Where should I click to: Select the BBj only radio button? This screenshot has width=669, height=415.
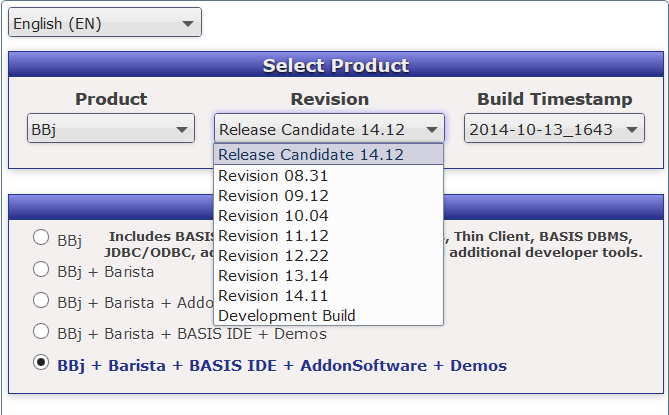tap(41, 238)
